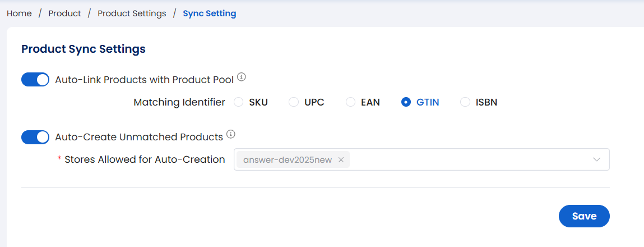Go to Home in the breadcrumb
Viewport: 644px width, 247px height.
click(19, 13)
